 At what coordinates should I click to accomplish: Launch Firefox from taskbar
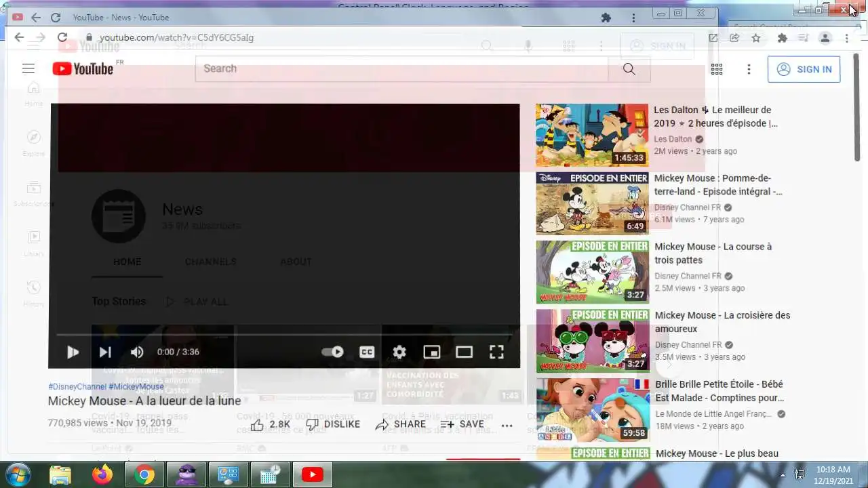[102, 474]
